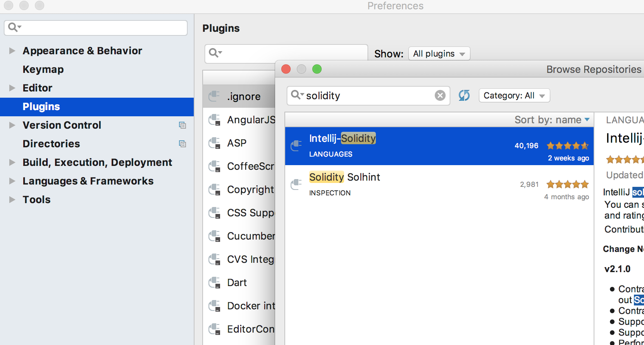
Task: Click the '4 months ago' update text
Action: [x=567, y=197]
